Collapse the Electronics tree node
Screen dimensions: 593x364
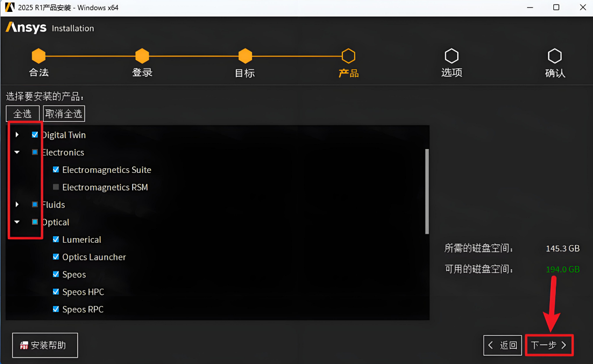coord(17,152)
